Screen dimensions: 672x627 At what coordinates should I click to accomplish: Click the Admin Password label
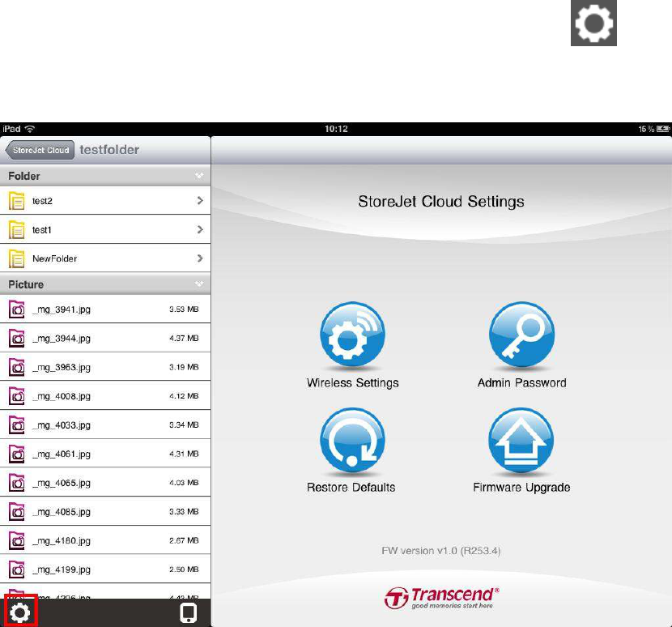point(521,383)
